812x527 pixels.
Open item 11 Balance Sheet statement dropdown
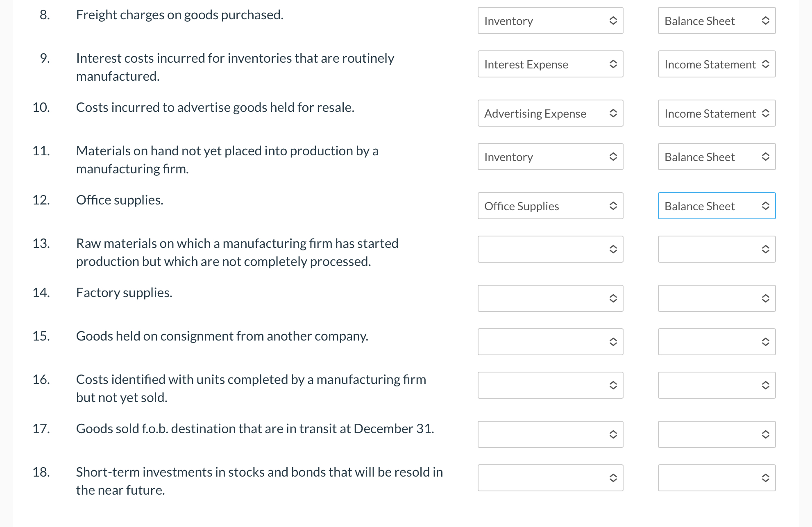click(x=716, y=157)
